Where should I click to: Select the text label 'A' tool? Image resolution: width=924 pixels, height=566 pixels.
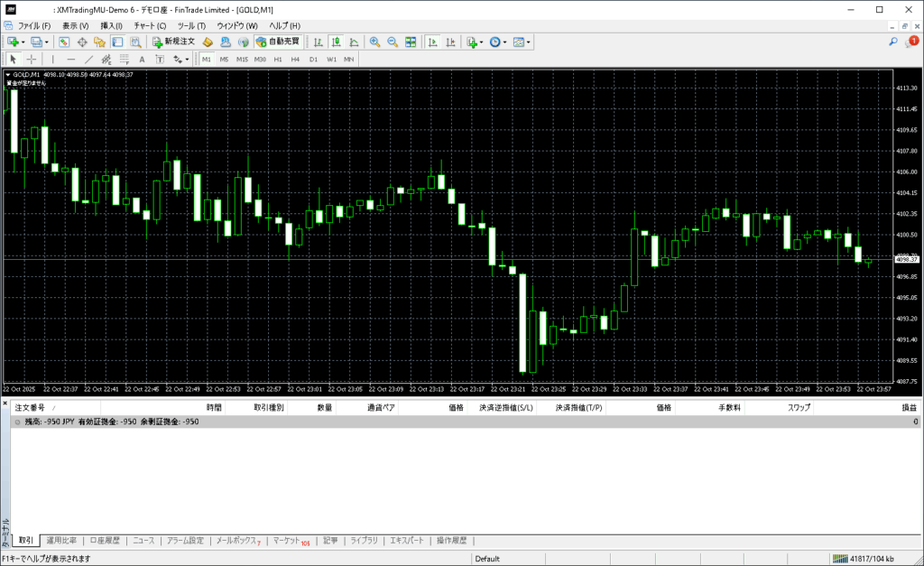(142, 60)
